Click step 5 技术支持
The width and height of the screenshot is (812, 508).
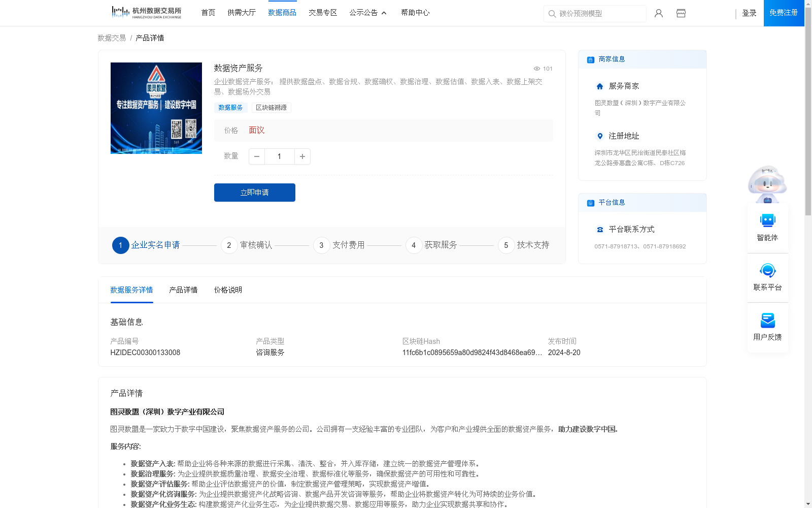524,245
